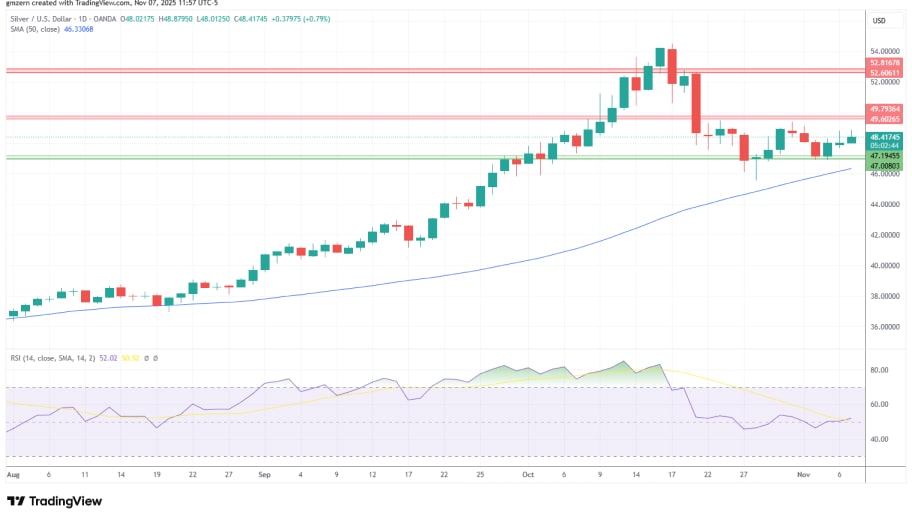Screen dimensions: 912x513
Task: Click the USD currency label on price axis
Action: (880, 21)
